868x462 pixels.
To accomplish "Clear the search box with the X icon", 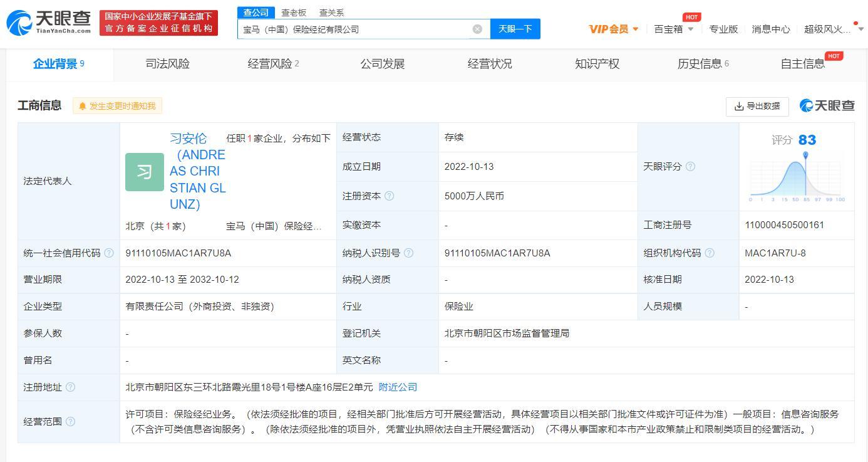I will point(477,29).
